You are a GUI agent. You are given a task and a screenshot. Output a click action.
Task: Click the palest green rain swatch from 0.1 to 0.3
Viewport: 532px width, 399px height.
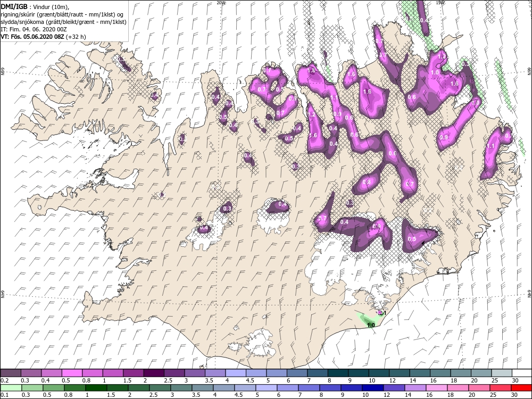tap(11, 387)
